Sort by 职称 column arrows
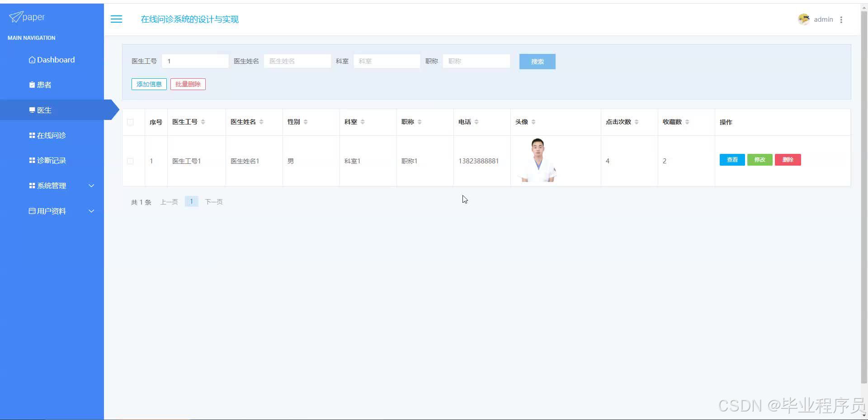Screen dimensions: 868x420 420,122
